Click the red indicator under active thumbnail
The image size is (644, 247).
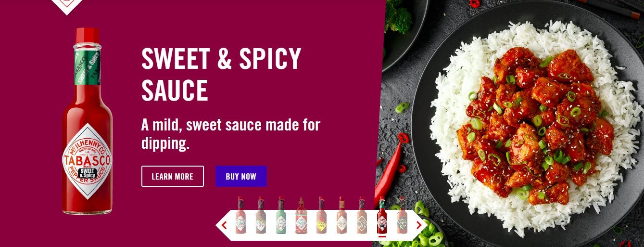[382, 236]
